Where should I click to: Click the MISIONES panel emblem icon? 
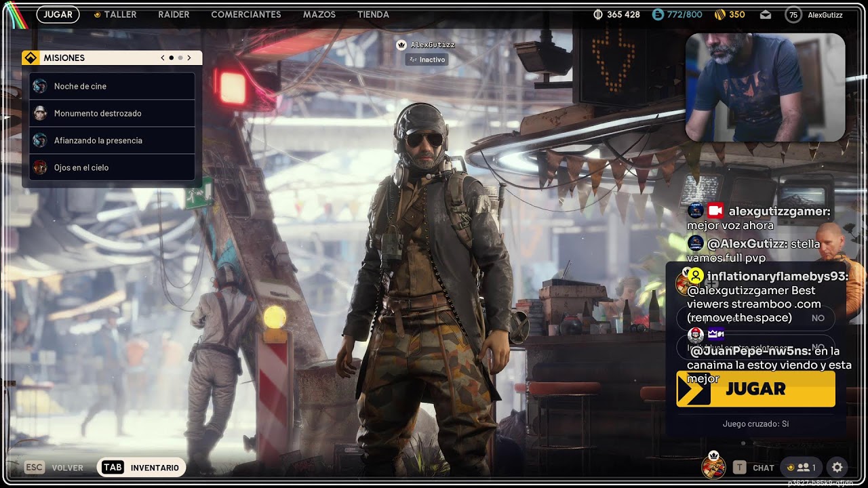click(31, 58)
